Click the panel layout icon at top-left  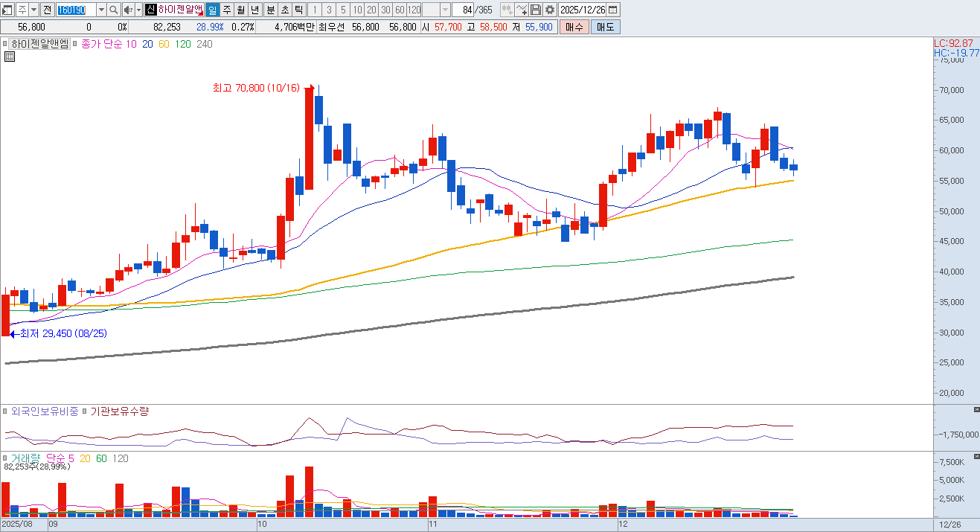click(x=7, y=10)
